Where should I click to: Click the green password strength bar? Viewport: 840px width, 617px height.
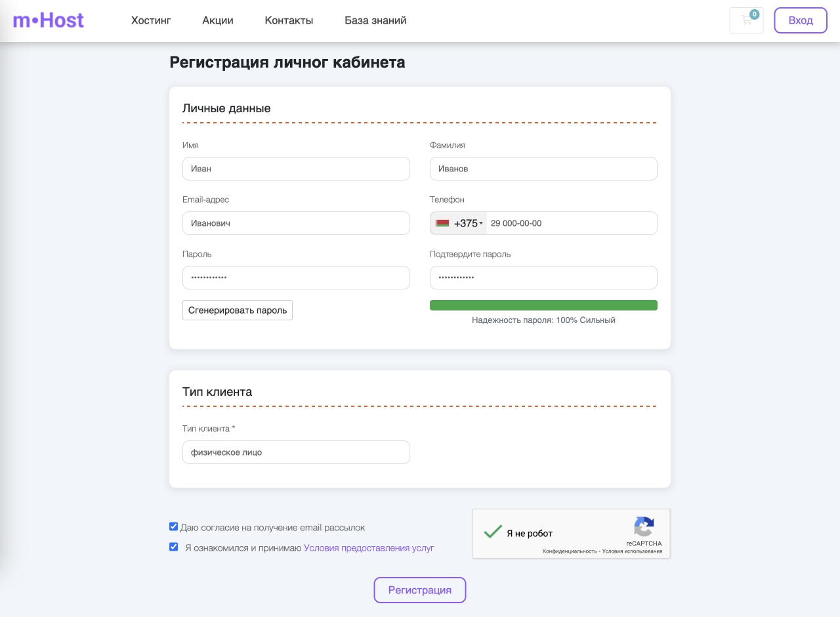coord(543,305)
